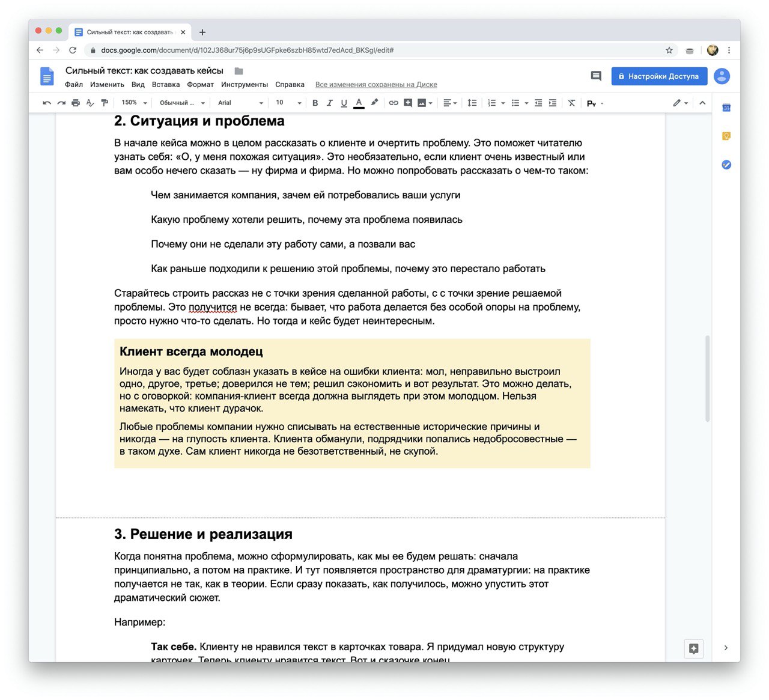
Task: Hide the menus with the chevron
Action: click(x=702, y=103)
